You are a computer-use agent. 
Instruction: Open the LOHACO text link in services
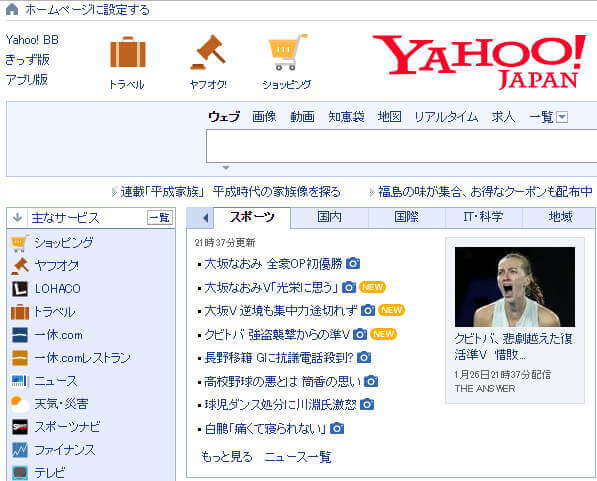pos(57,289)
